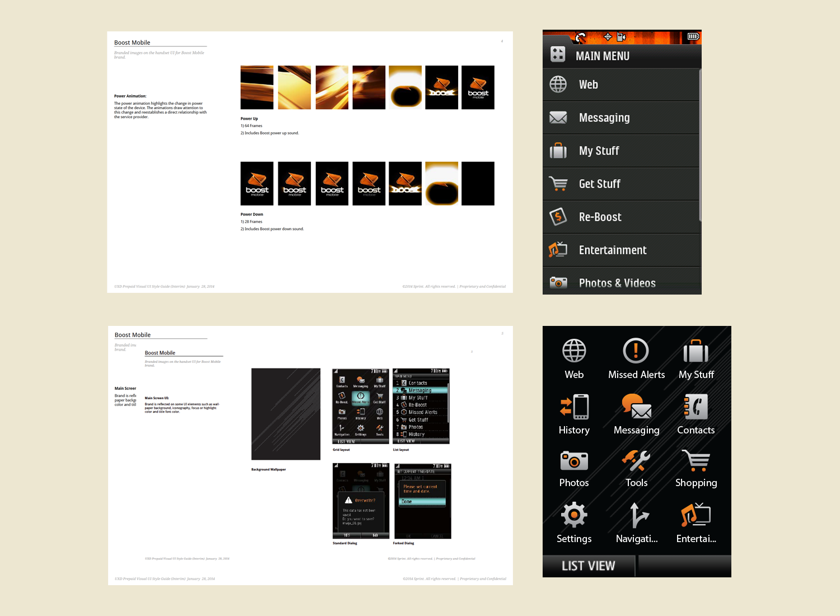Launch Messaging from the grid view

tap(636, 414)
